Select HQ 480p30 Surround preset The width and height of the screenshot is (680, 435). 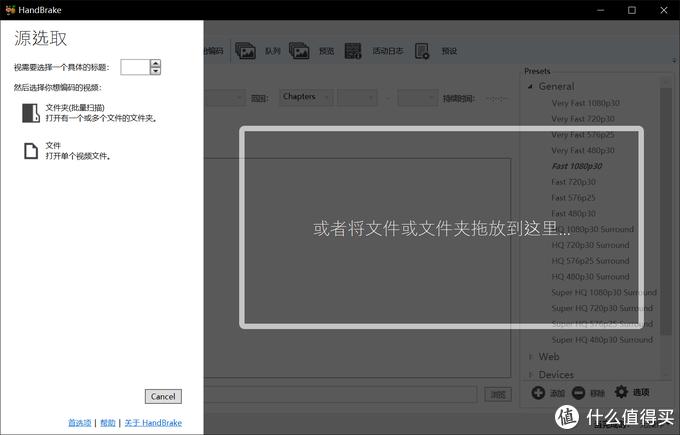click(590, 277)
